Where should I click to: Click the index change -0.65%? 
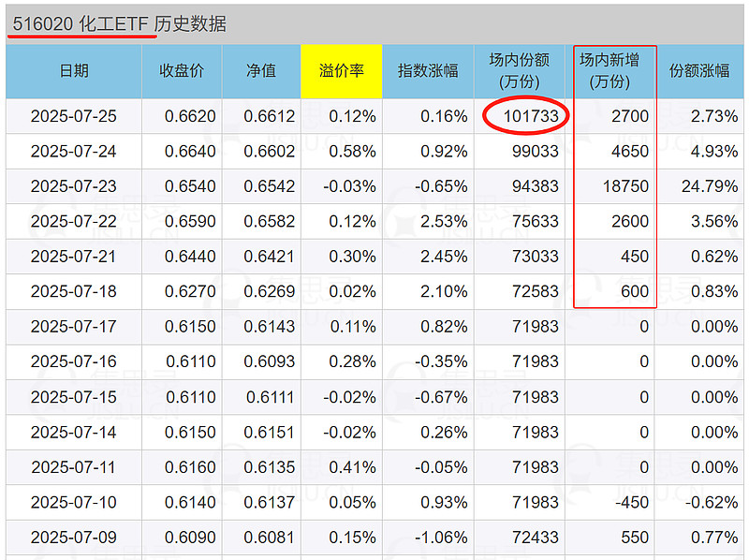[441, 186]
